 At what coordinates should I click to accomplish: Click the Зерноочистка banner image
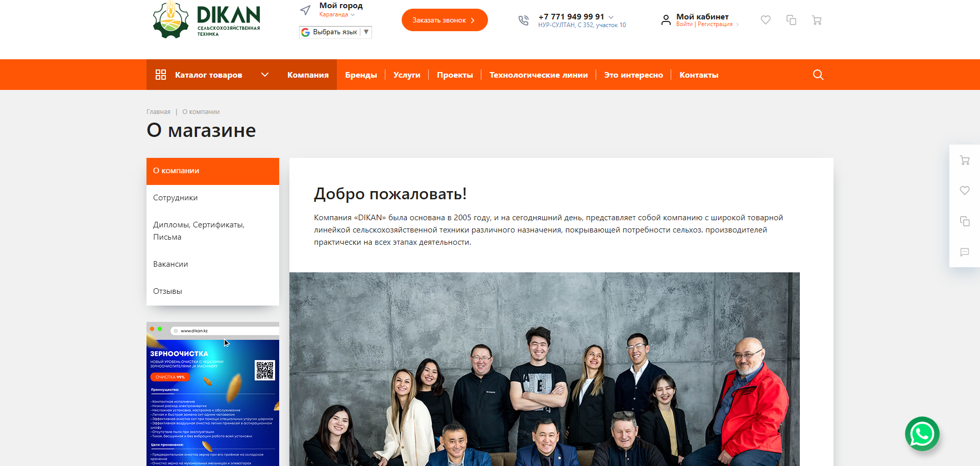[x=213, y=394]
